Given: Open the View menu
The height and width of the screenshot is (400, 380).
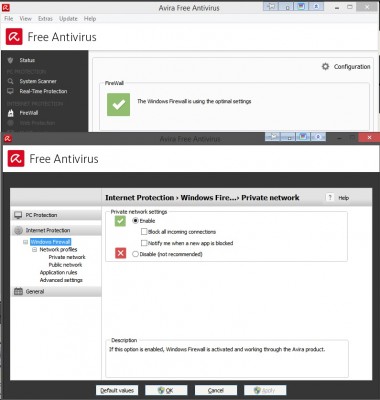Looking at the screenshot, I should (25, 19).
